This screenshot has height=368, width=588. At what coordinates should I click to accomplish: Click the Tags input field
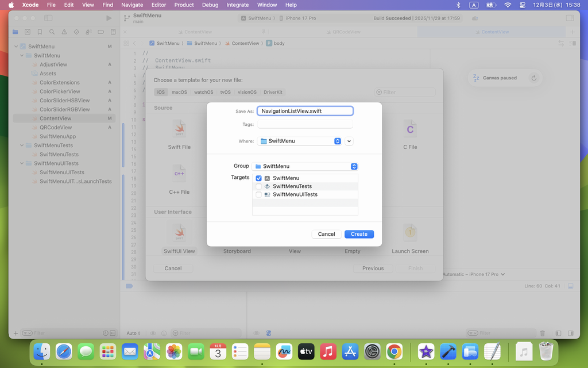pos(305,124)
